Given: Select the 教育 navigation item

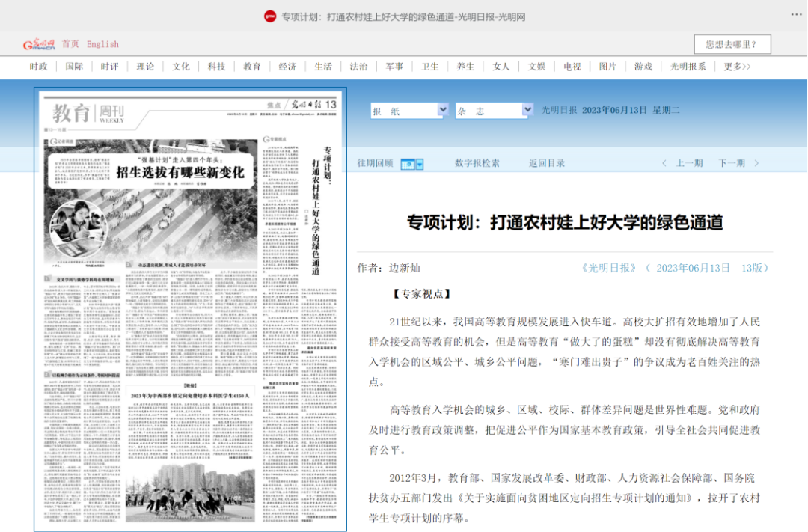Looking at the screenshot, I should point(252,66).
